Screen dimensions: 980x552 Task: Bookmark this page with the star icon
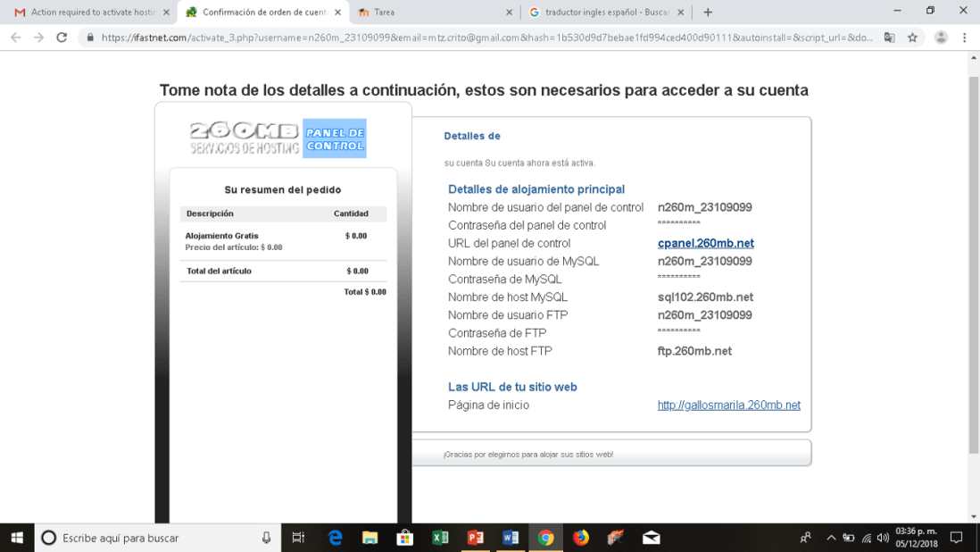click(912, 38)
